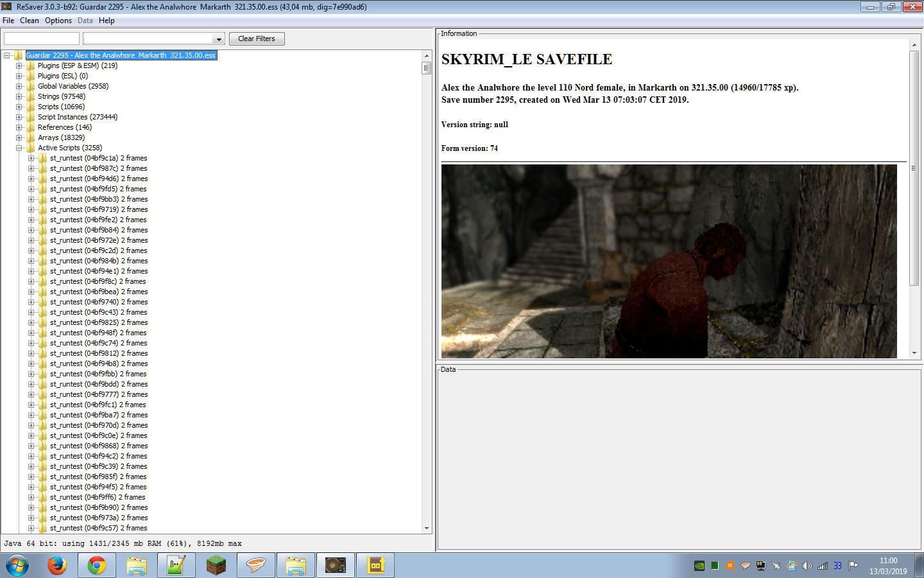Click the blue 33 temperature tray icon
This screenshot has height=578, width=924.
[838, 566]
